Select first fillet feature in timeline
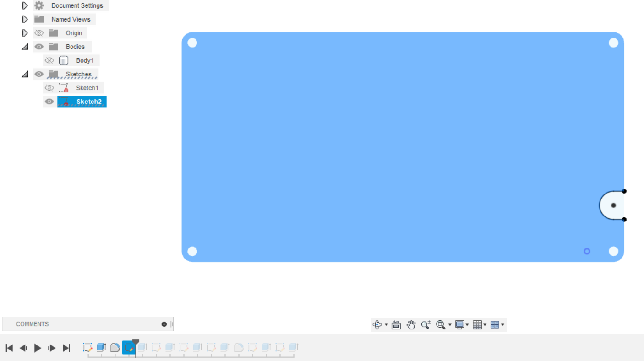 (x=115, y=347)
